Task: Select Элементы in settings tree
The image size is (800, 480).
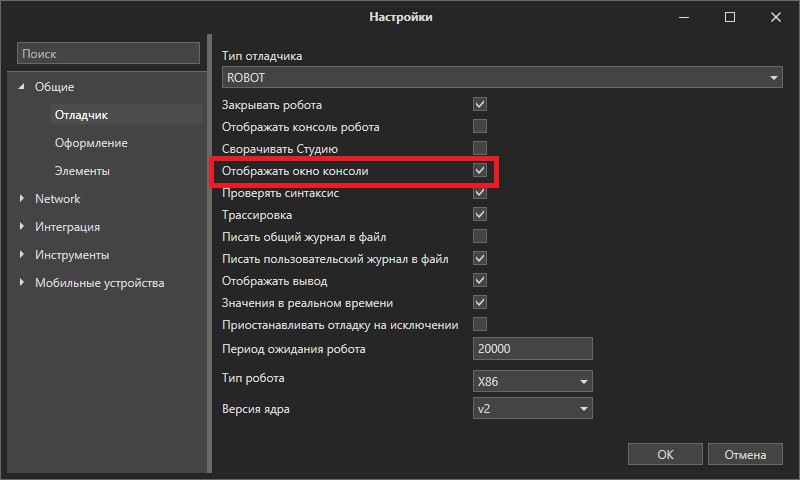Action: point(82,171)
